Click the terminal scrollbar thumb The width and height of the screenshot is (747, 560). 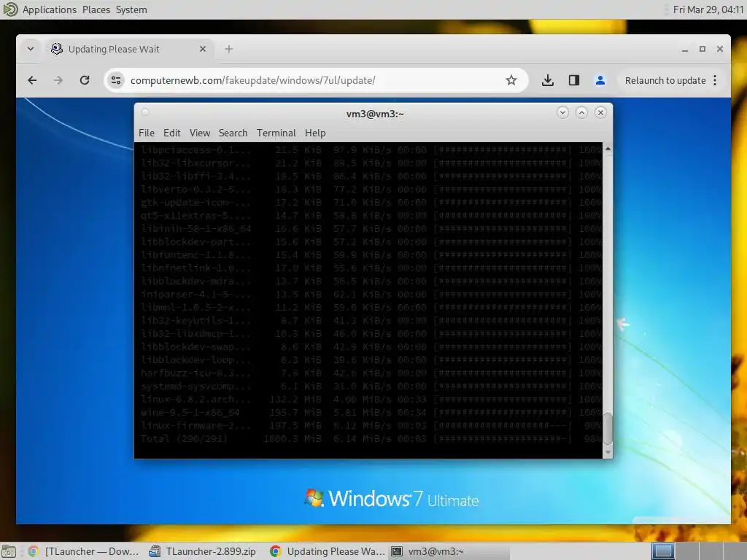click(608, 429)
